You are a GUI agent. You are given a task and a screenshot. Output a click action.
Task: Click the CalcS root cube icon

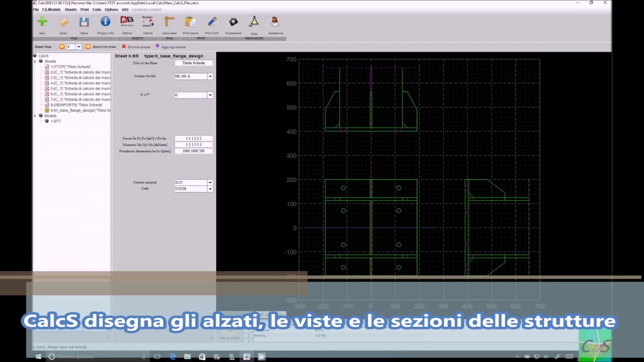point(35,56)
